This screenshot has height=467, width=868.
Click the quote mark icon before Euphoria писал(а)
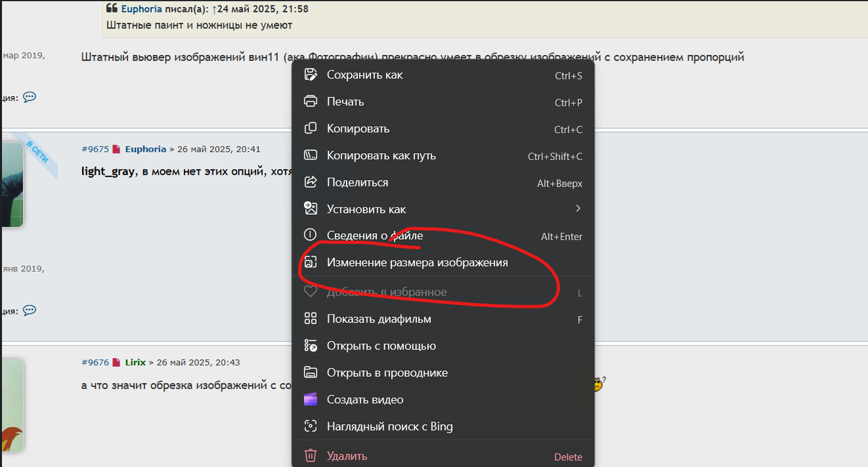pos(112,9)
